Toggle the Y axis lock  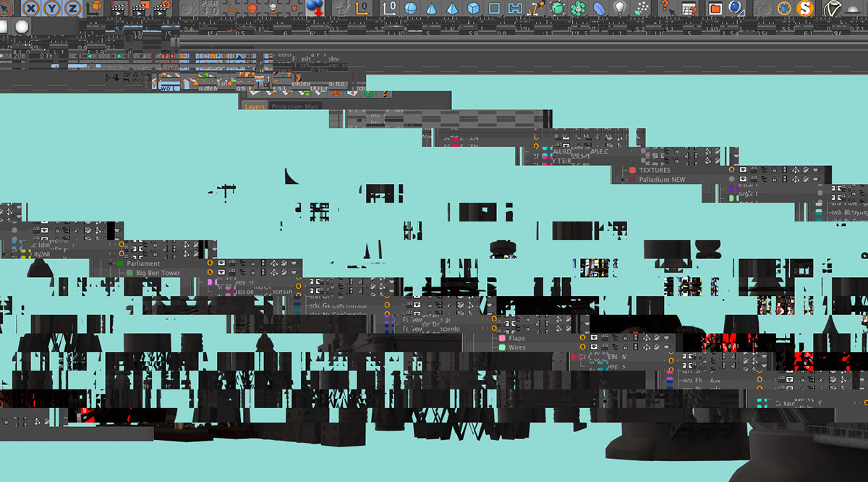coord(52,8)
